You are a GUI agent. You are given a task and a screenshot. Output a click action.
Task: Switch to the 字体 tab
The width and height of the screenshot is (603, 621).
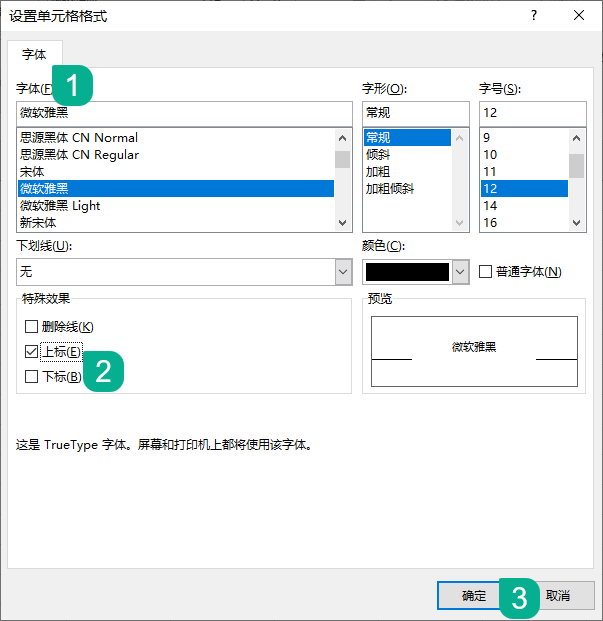tap(34, 54)
